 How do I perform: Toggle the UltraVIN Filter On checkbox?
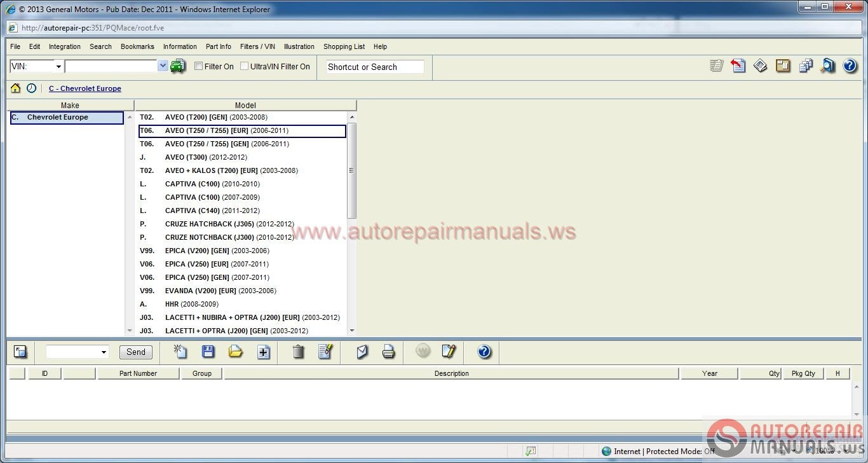tap(244, 66)
